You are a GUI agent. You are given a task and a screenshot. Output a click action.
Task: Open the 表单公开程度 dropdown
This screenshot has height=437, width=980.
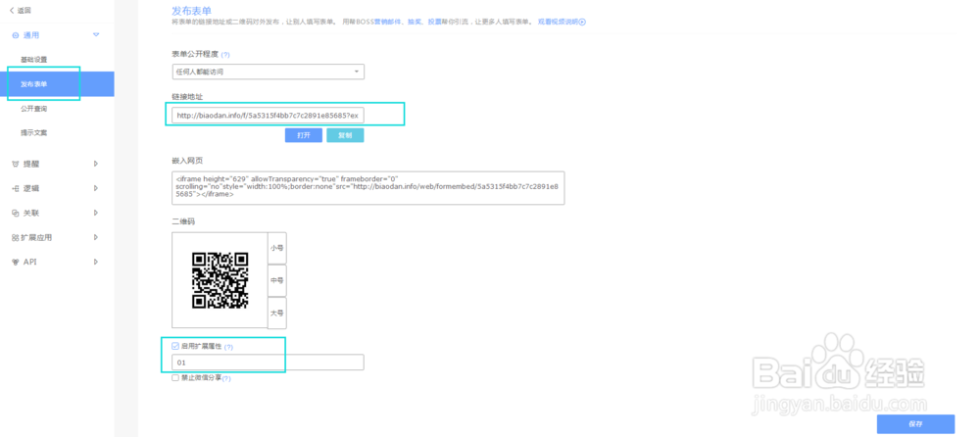coord(268,72)
